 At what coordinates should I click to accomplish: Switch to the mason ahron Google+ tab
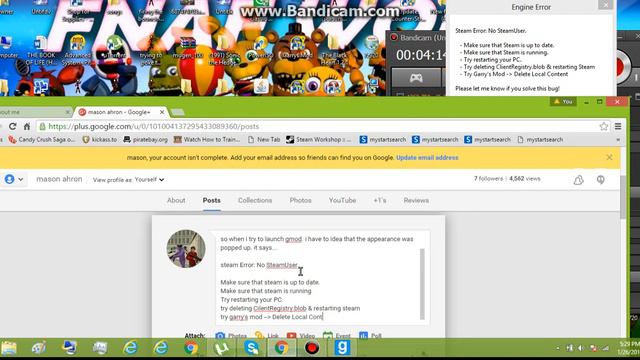point(118,112)
